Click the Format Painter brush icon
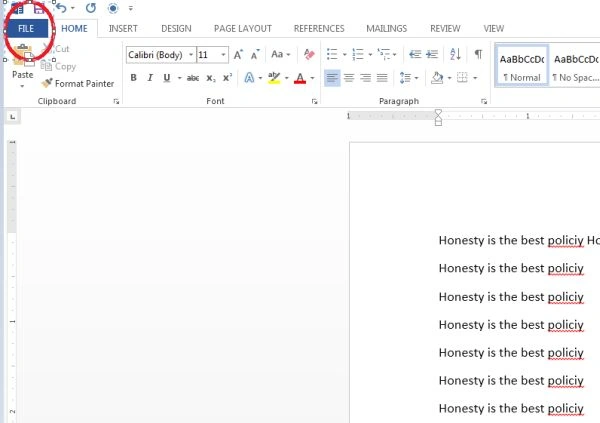This screenshot has width=600, height=423. click(x=47, y=83)
